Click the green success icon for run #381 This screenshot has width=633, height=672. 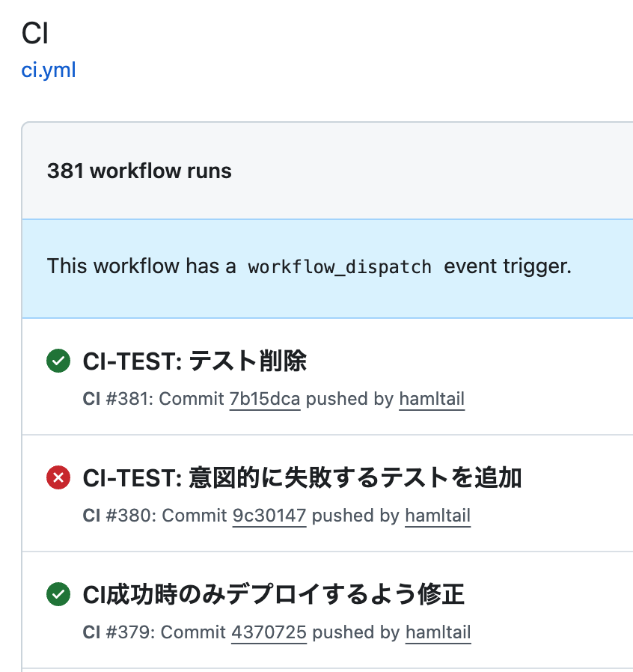click(58, 361)
